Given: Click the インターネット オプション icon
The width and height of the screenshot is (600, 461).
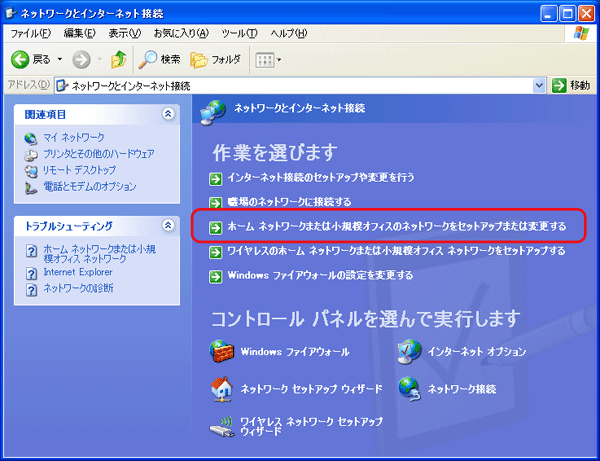Looking at the screenshot, I should (409, 351).
